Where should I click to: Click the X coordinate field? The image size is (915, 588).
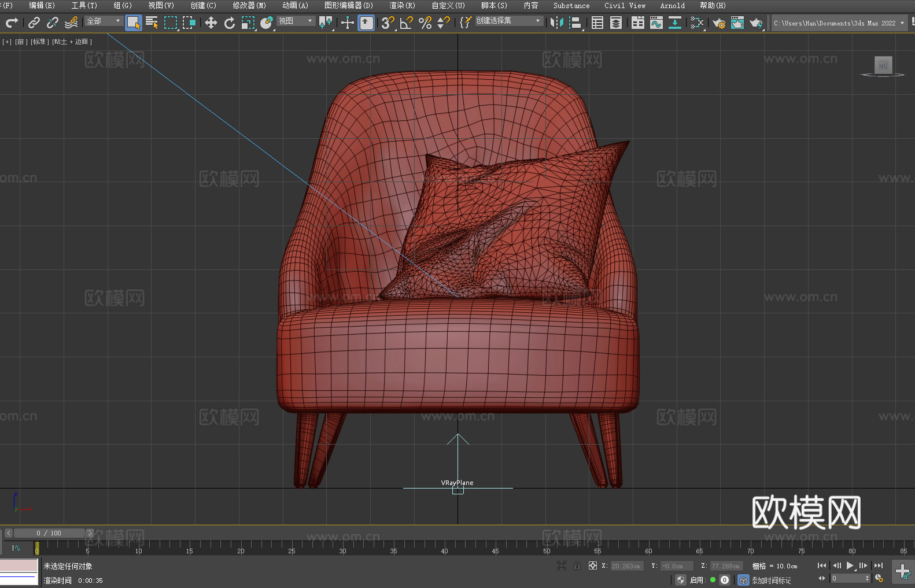tap(626, 566)
